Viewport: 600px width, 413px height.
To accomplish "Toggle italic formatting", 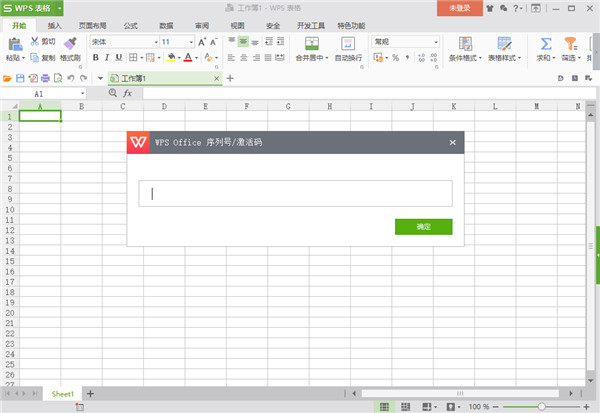I will coord(107,58).
